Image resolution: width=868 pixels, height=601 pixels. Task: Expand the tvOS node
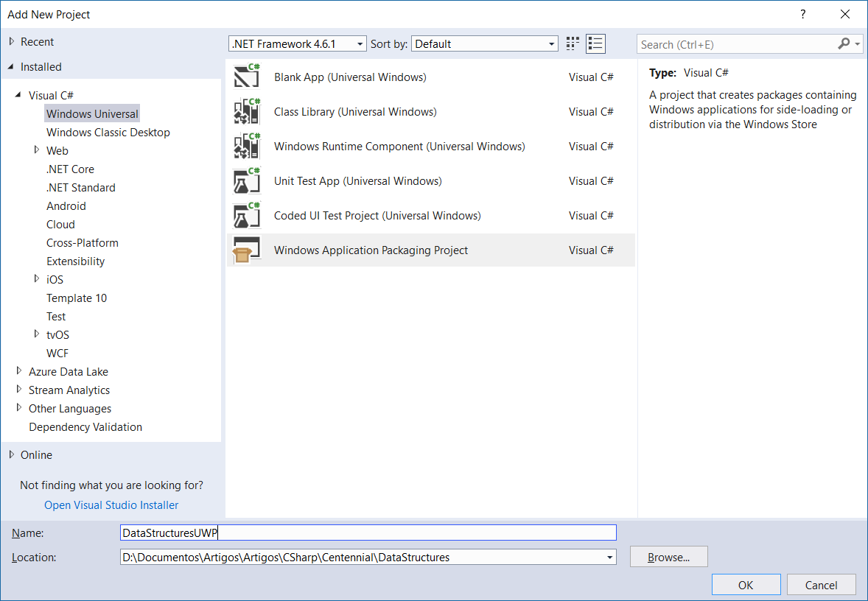pos(37,334)
